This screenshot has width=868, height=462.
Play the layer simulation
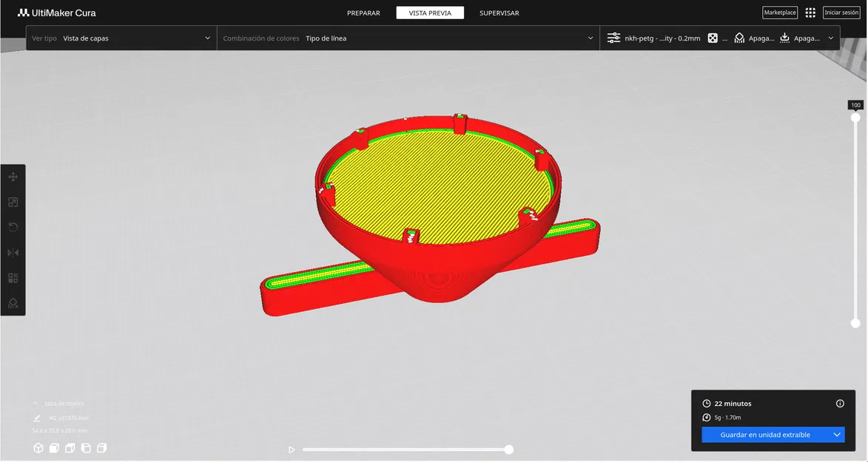click(292, 450)
